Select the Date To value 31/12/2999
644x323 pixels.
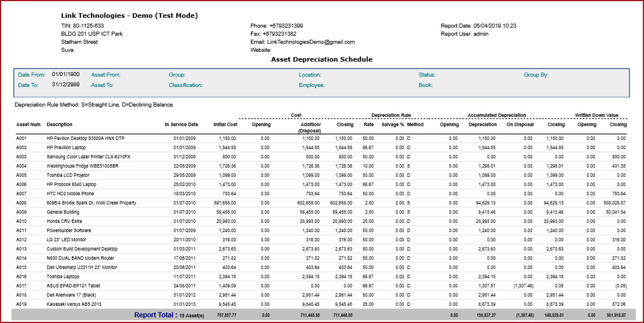point(66,84)
